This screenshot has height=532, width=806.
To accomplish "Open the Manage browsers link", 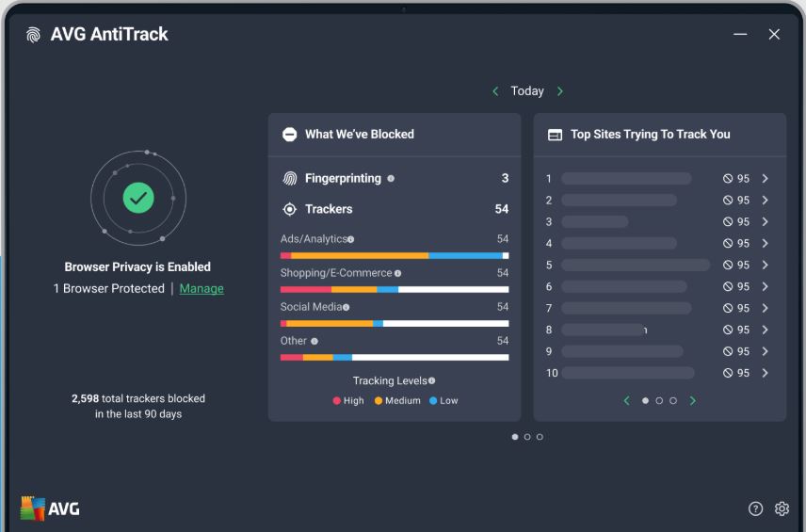I will (201, 289).
